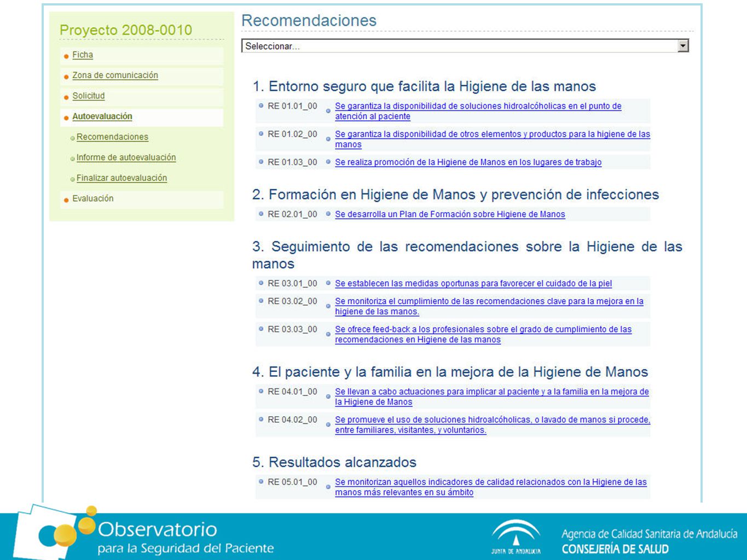747x560 pixels.
Task: Click heading 1. Entorno seguro que facilita
Action: (x=424, y=86)
